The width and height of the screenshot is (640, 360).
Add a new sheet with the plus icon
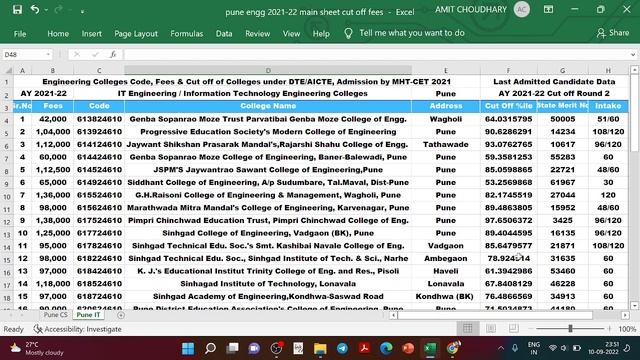coord(121,315)
